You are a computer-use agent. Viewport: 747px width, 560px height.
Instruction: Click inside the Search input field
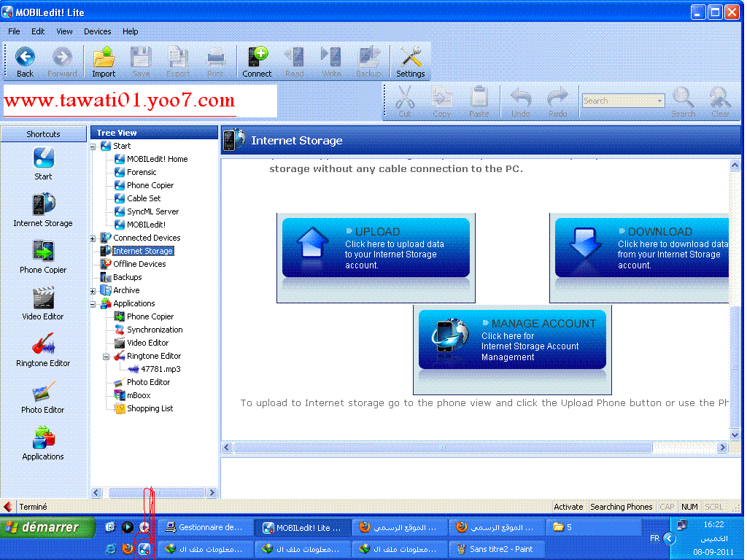click(x=619, y=101)
